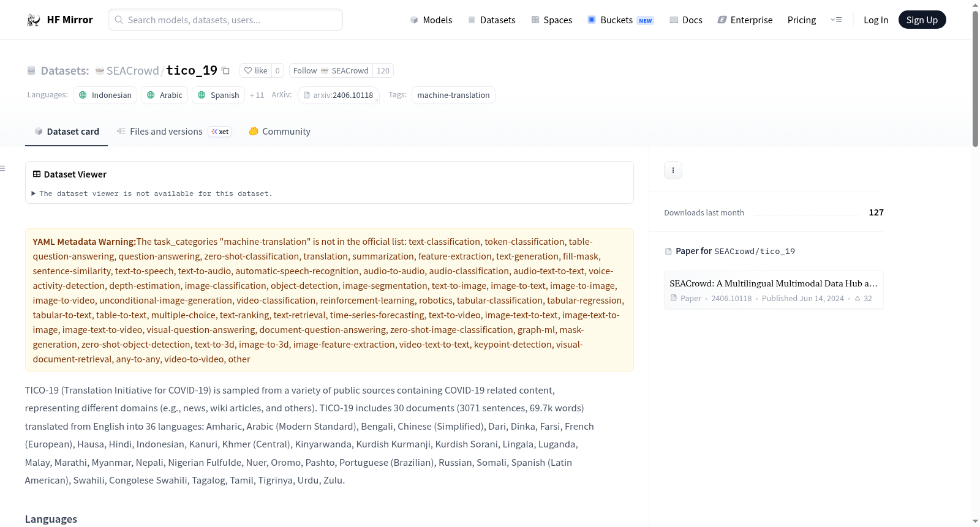
Task: Open Enterprise in navigation bar
Action: click(745, 20)
